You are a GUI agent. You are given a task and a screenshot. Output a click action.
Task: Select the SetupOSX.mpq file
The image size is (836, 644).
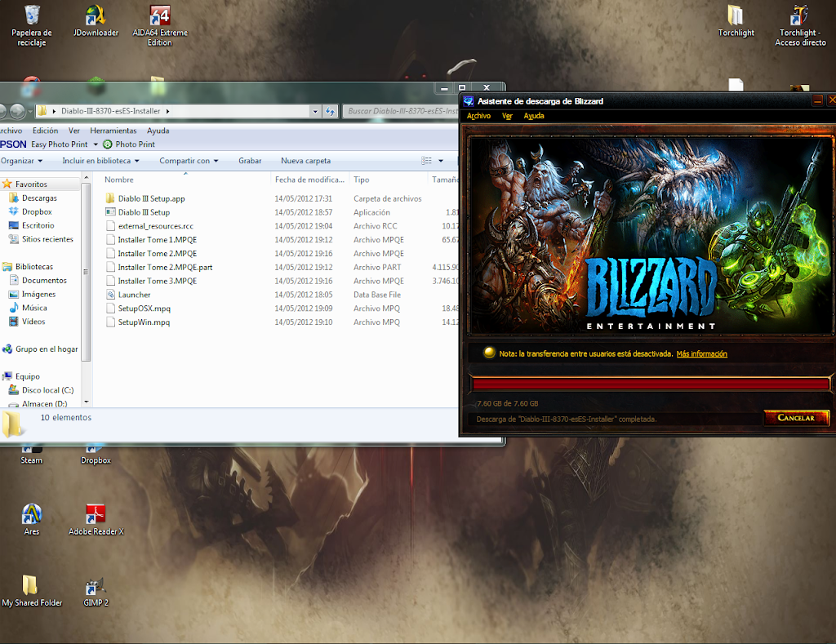144,309
